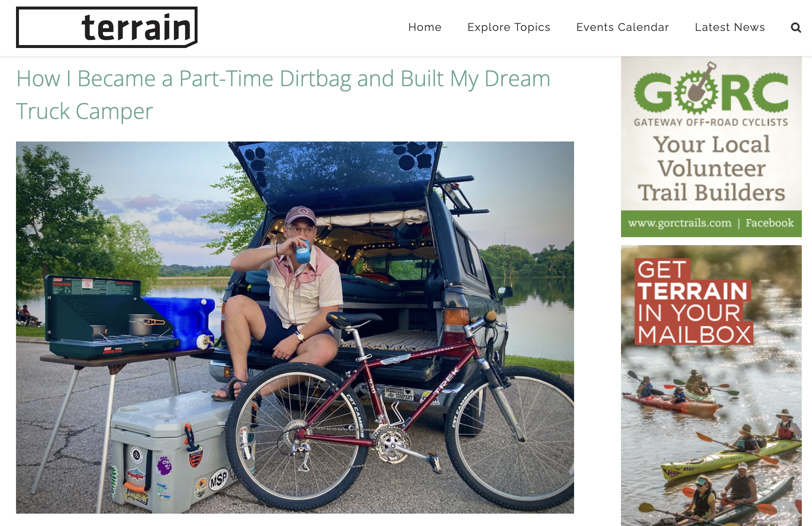Click the word TERRAIN in mailbox ad
The image size is (812, 526).
[x=693, y=291]
